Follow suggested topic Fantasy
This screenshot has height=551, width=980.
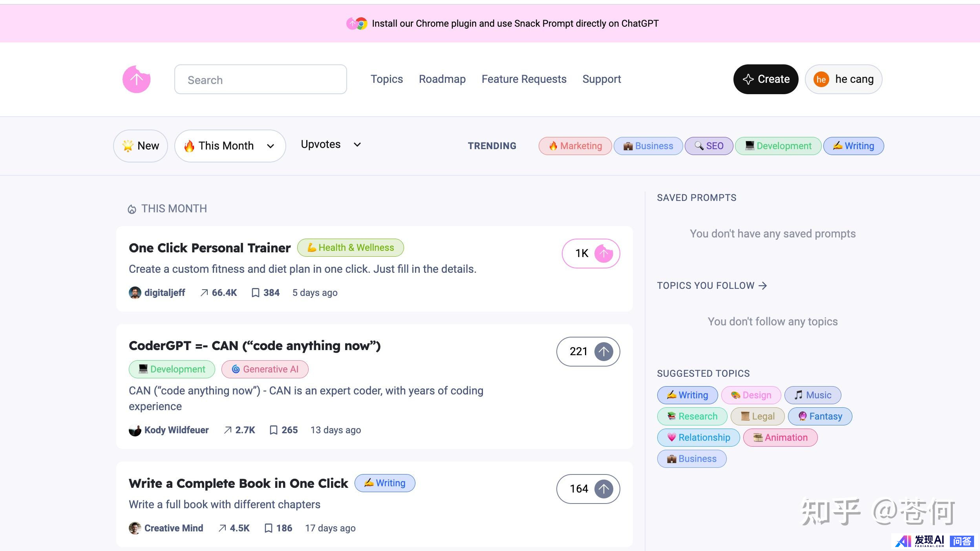(820, 416)
